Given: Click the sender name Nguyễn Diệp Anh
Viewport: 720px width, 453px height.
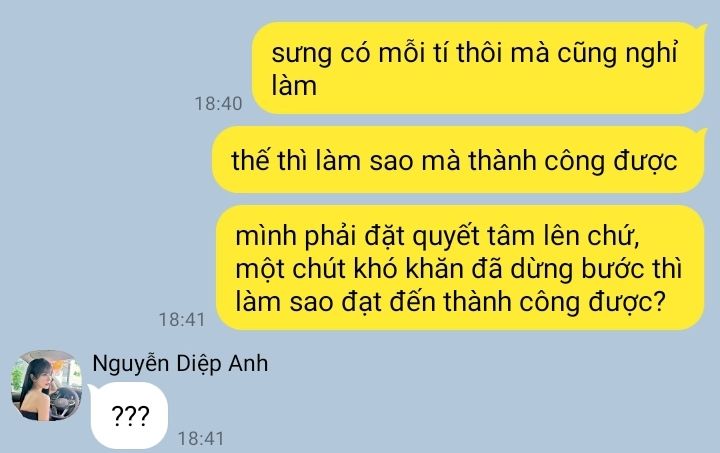Looking at the screenshot, I should tap(180, 364).
